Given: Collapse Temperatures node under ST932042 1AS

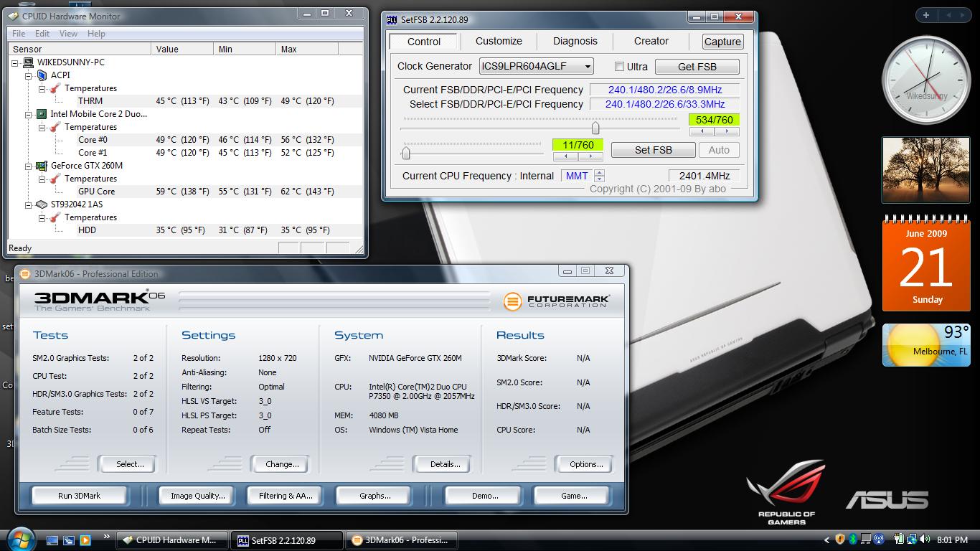Looking at the screenshot, I should point(42,217).
